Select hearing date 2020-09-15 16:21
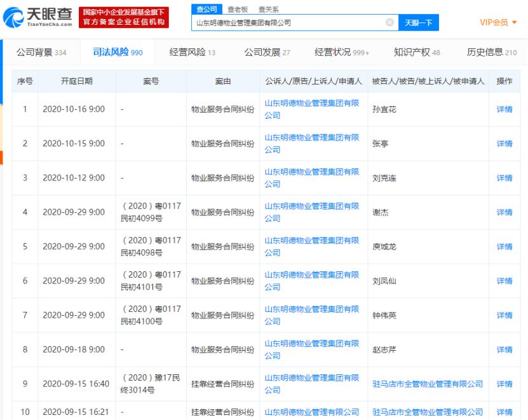 pyautogui.click(x=76, y=412)
